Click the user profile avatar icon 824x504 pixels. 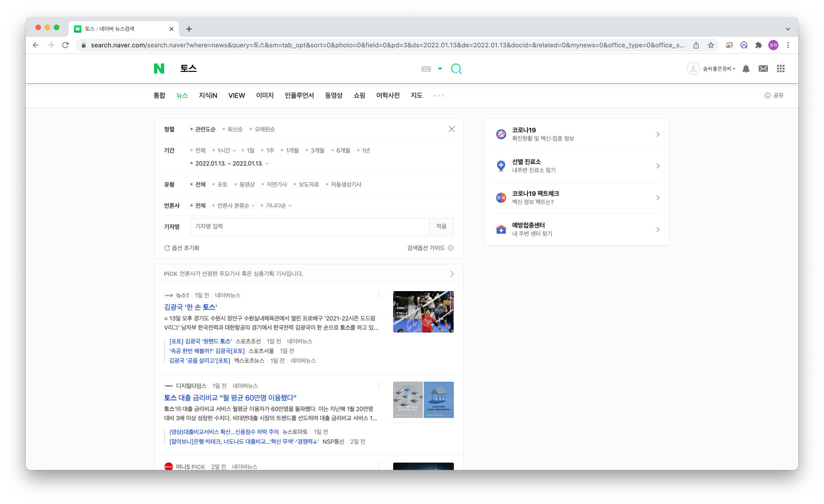[693, 69]
